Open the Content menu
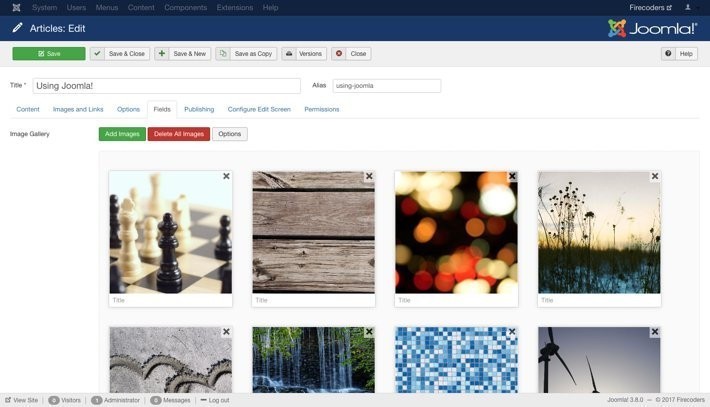The width and height of the screenshot is (710, 407). 141,8
